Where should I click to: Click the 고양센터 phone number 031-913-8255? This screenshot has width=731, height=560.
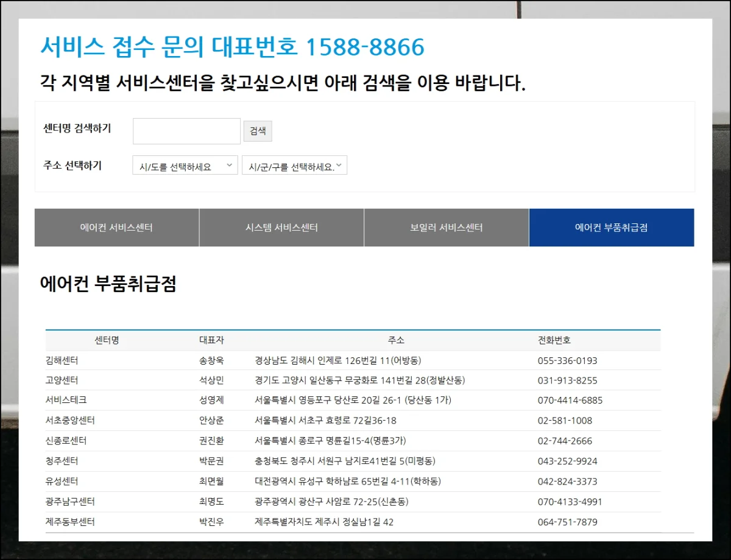coord(567,380)
